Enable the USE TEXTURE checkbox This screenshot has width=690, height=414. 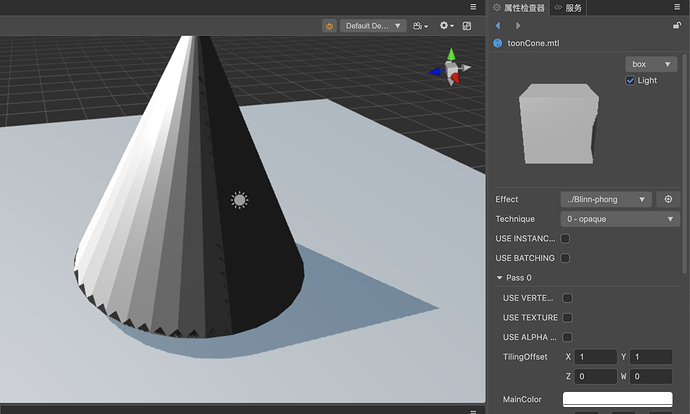(x=568, y=318)
